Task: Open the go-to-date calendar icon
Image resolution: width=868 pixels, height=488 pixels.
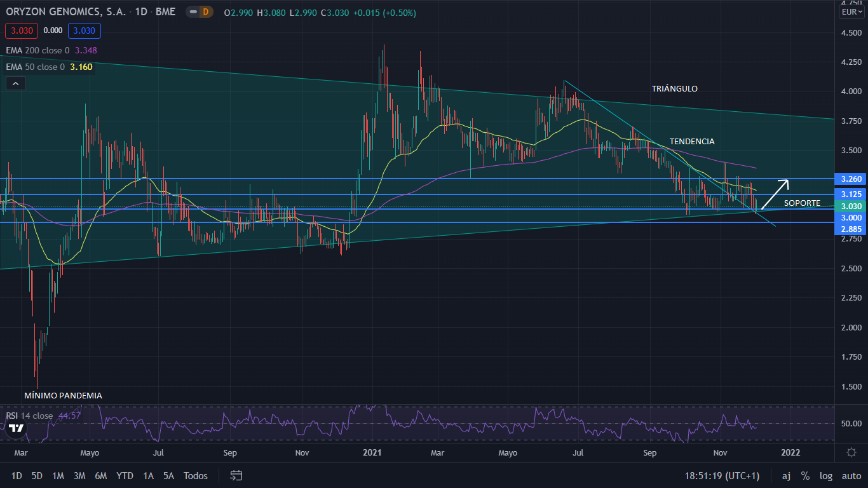Action: [x=236, y=475]
